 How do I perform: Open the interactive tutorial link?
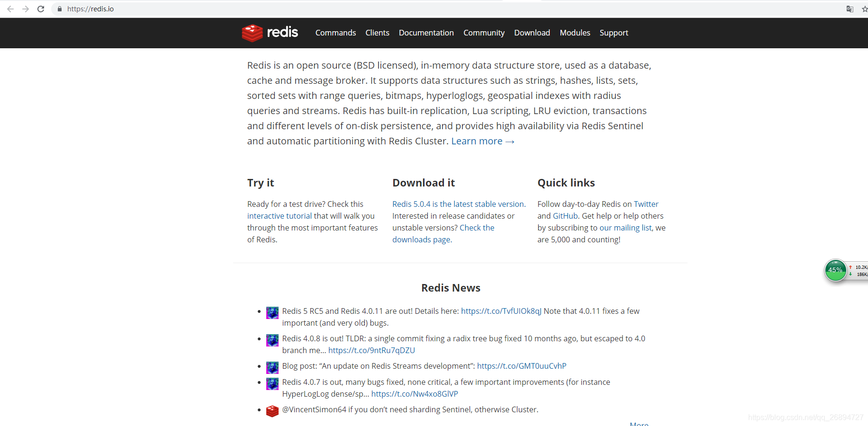[280, 216]
